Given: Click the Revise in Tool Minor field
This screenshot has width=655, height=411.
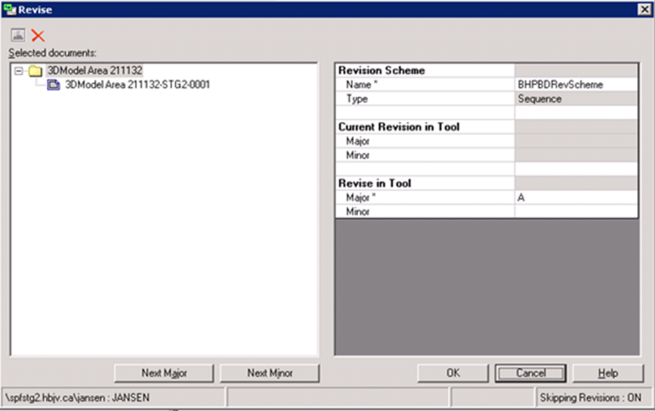Looking at the screenshot, I should [575, 212].
